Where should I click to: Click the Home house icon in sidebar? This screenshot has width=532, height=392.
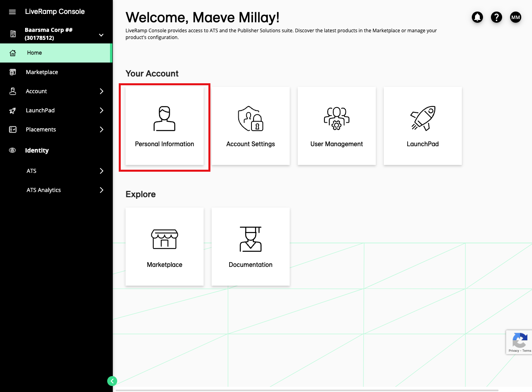pos(13,53)
